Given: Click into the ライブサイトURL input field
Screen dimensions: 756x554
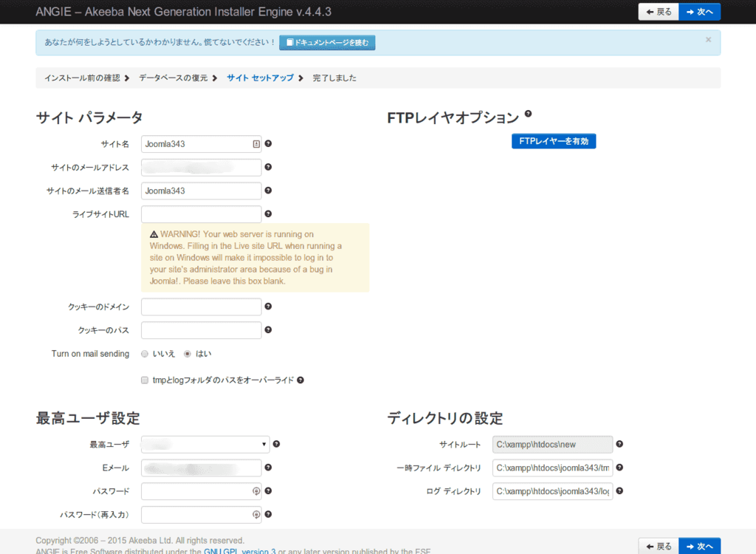Looking at the screenshot, I should pyautogui.click(x=202, y=214).
